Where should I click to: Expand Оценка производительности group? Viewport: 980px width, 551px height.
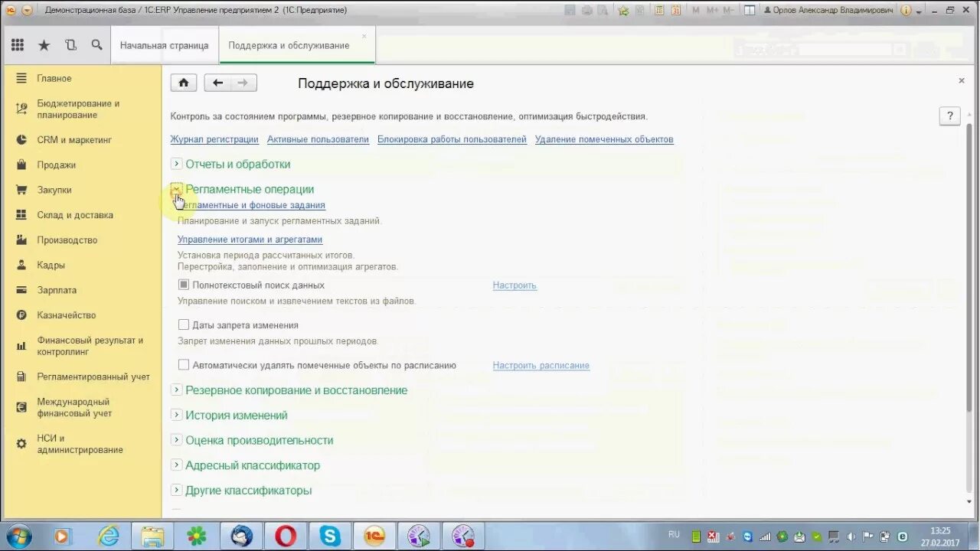(x=176, y=440)
